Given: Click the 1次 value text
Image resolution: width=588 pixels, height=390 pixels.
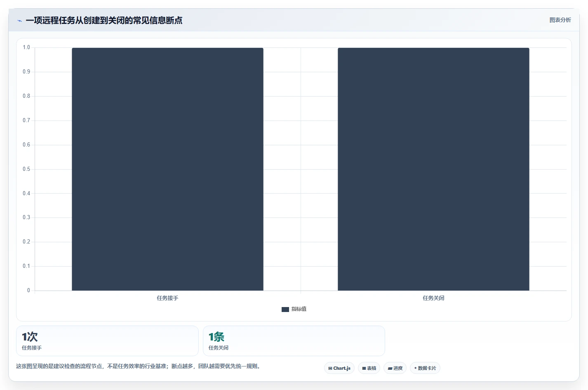Looking at the screenshot, I should coord(30,337).
